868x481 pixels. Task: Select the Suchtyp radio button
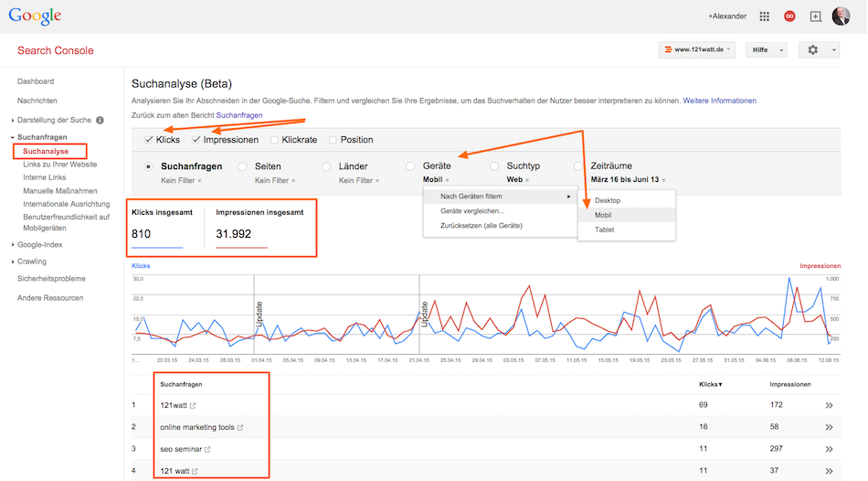pos(493,166)
